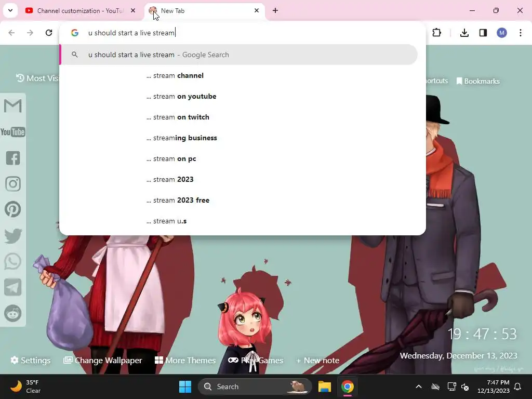
Task: Open the Telegram sidebar shortcut
Action: tap(13, 287)
